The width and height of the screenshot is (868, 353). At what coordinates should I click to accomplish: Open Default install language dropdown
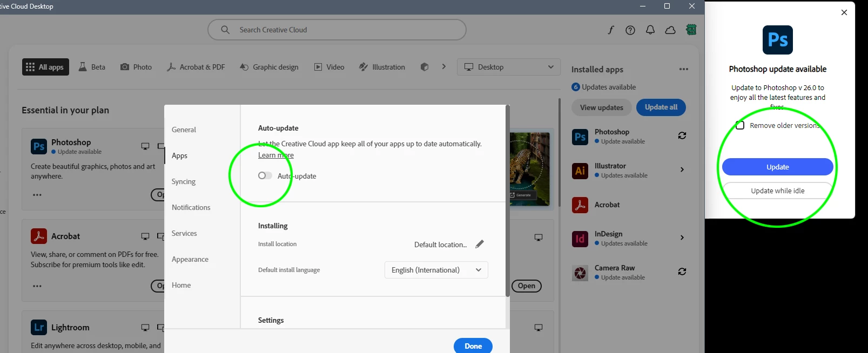click(x=436, y=270)
